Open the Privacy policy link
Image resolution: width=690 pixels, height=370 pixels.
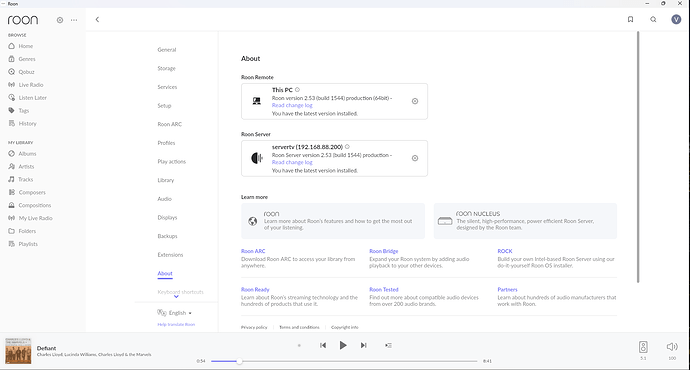click(254, 327)
